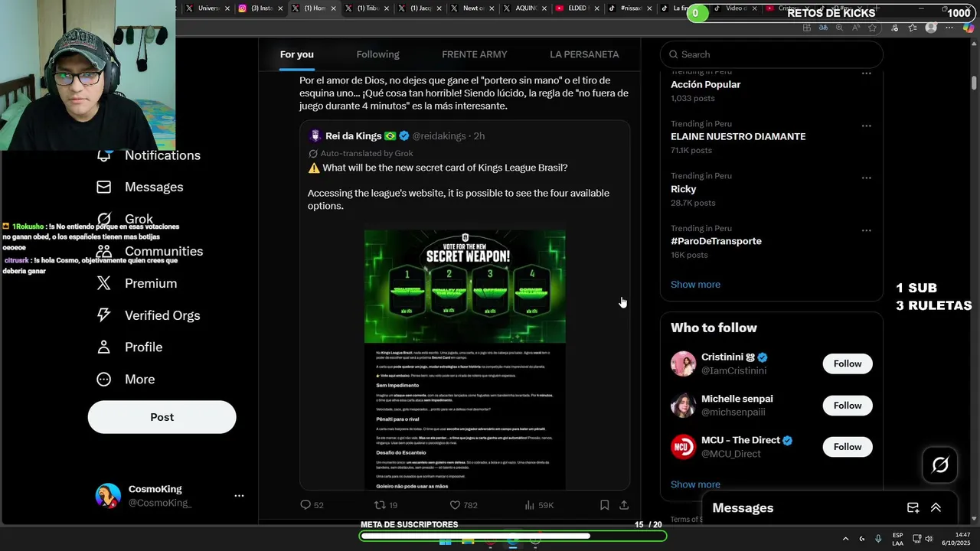This screenshot has height=551, width=980.
Task: Open the Secret Weapon vote image
Action: tap(465, 287)
